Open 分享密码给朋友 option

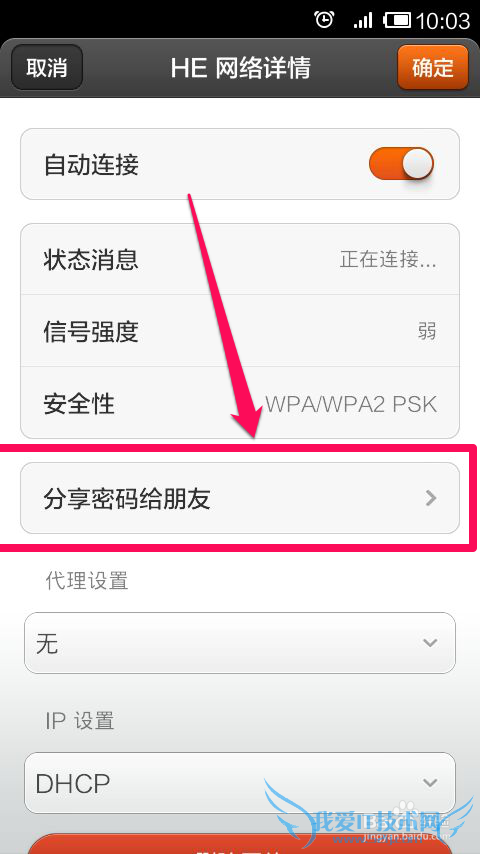(240, 498)
